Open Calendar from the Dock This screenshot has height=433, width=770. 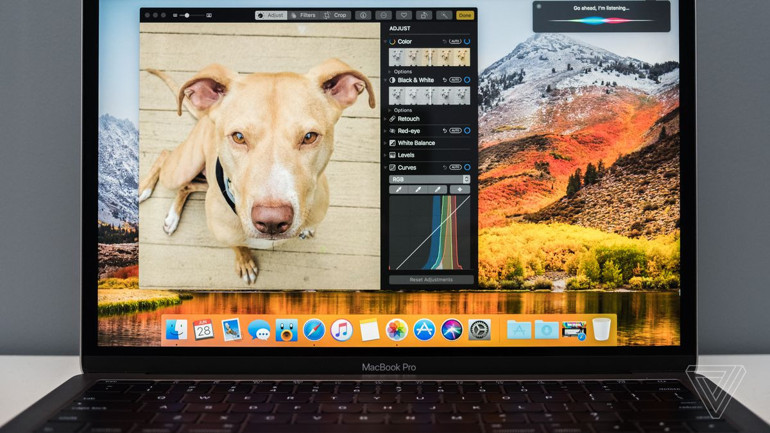[x=203, y=329]
